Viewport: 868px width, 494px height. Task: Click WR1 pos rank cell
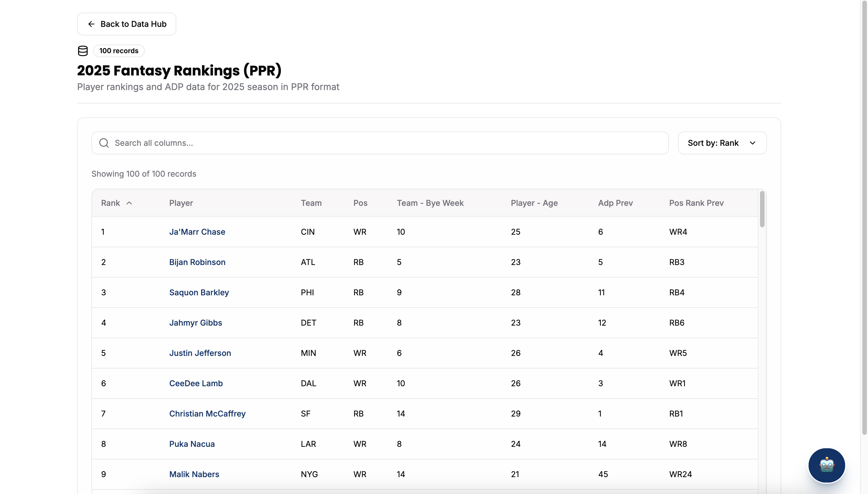677,383
